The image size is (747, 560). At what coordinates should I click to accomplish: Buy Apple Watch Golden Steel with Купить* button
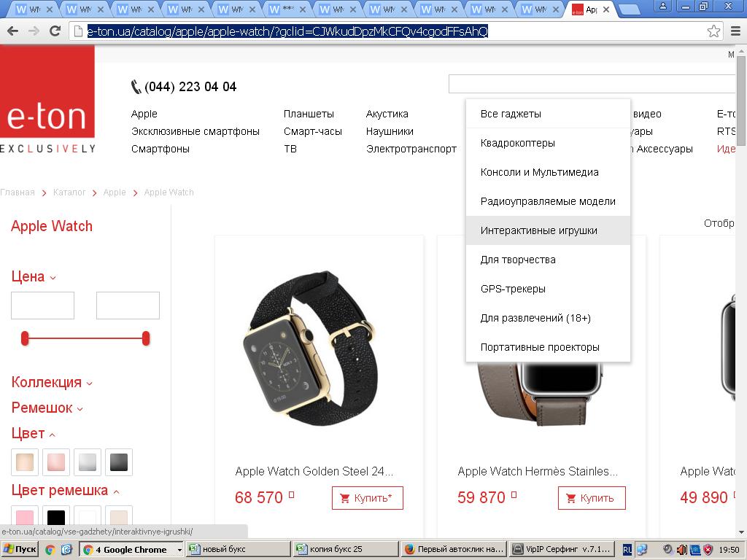368,498
